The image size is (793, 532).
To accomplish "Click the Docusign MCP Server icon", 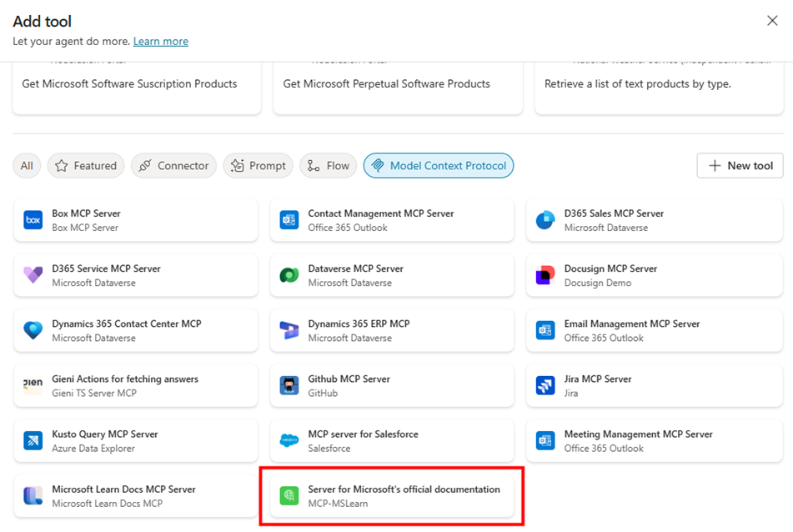I will tap(545, 275).
